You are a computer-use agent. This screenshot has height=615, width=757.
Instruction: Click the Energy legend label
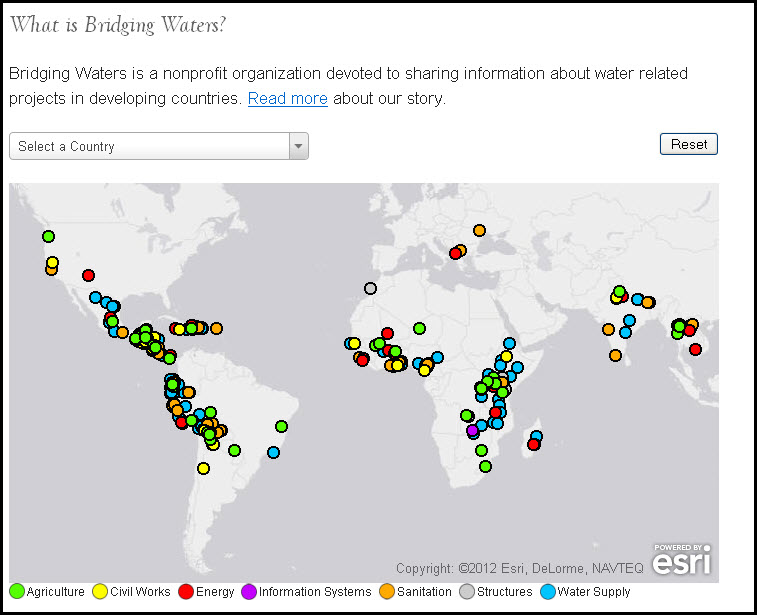[215, 592]
